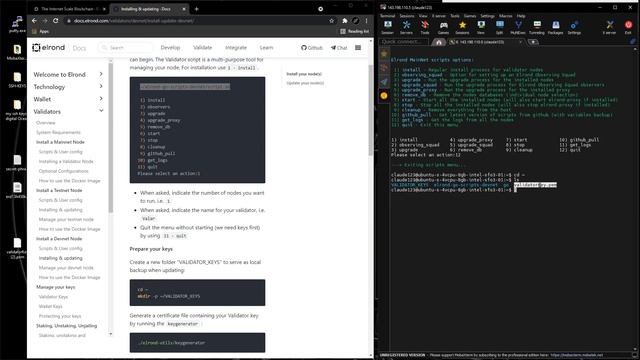Reload the Chrome page
Viewport: 640px width, 360px height.
(x=56, y=21)
